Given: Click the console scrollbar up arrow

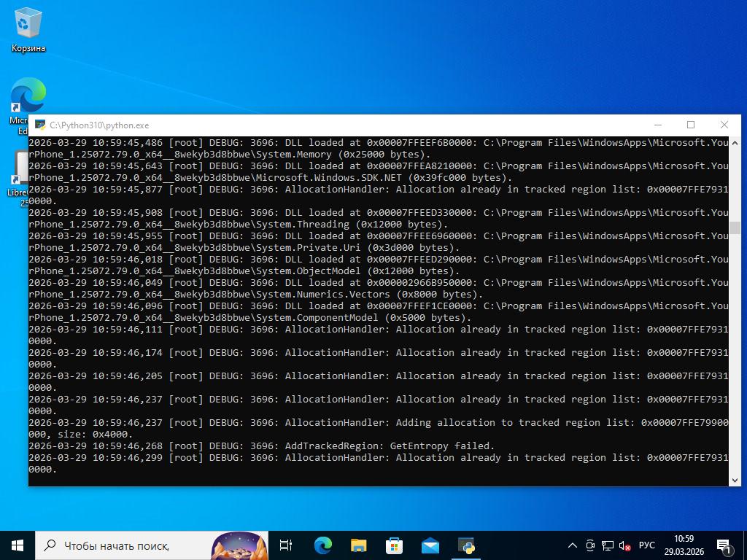Looking at the screenshot, I should [x=735, y=142].
